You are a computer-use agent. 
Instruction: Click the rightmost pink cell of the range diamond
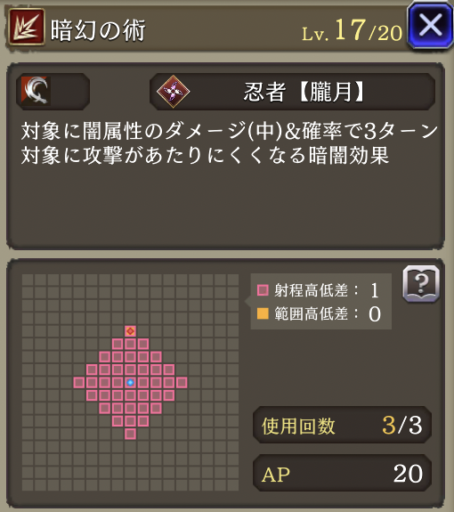click(x=182, y=382)
